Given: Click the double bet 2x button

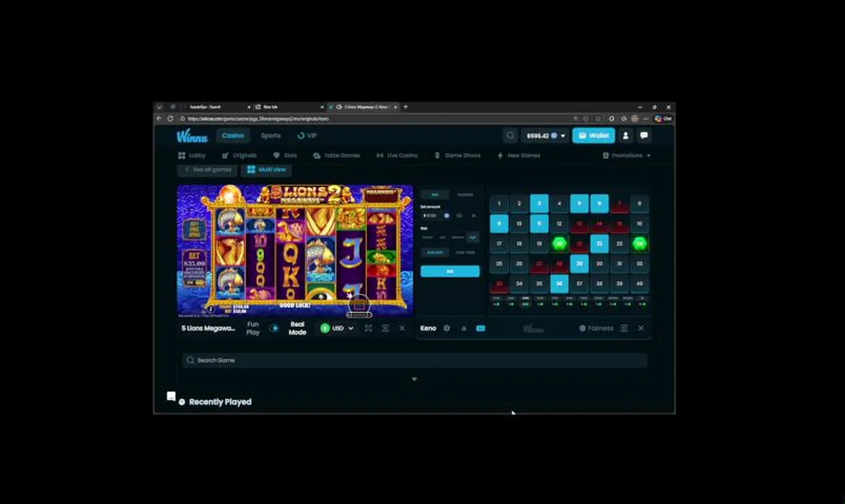Looking at the screenshot, I should coord(473,216).
